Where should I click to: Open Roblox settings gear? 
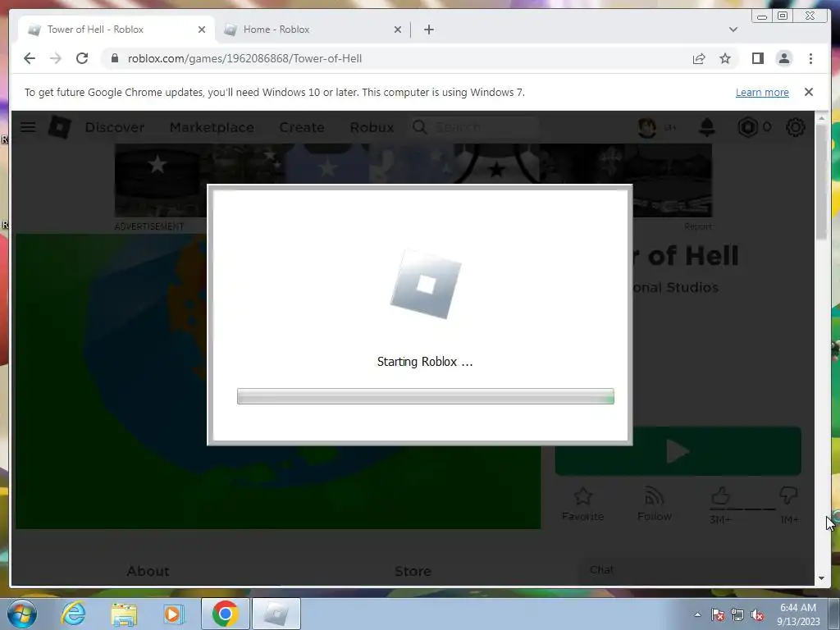(x=796, y=127)
